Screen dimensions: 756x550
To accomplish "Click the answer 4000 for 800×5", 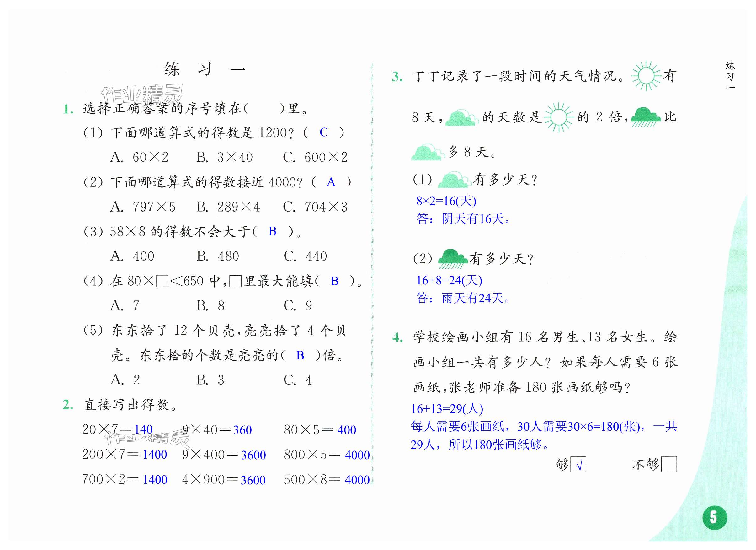I will click(357, 455).
